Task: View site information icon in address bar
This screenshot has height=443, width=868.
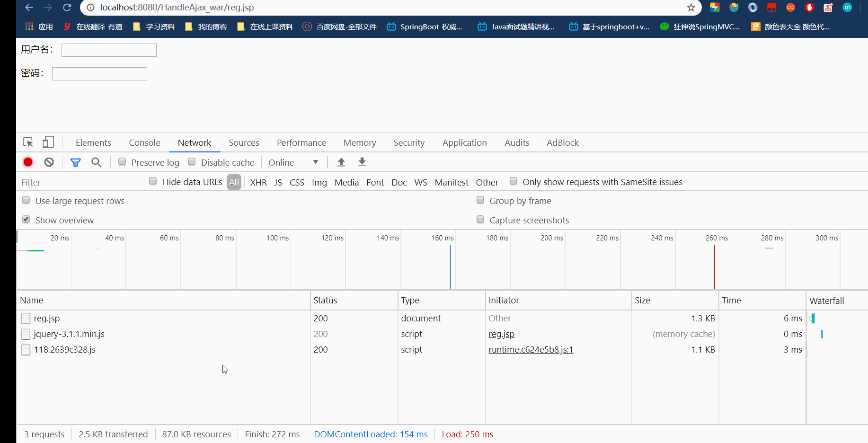Action: tap(90, 8)
